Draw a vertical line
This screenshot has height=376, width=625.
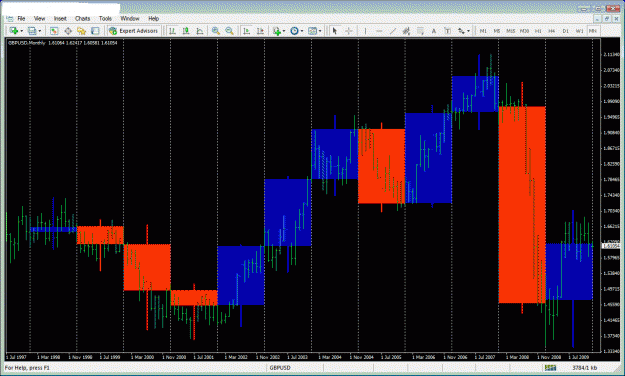[365, 31]
